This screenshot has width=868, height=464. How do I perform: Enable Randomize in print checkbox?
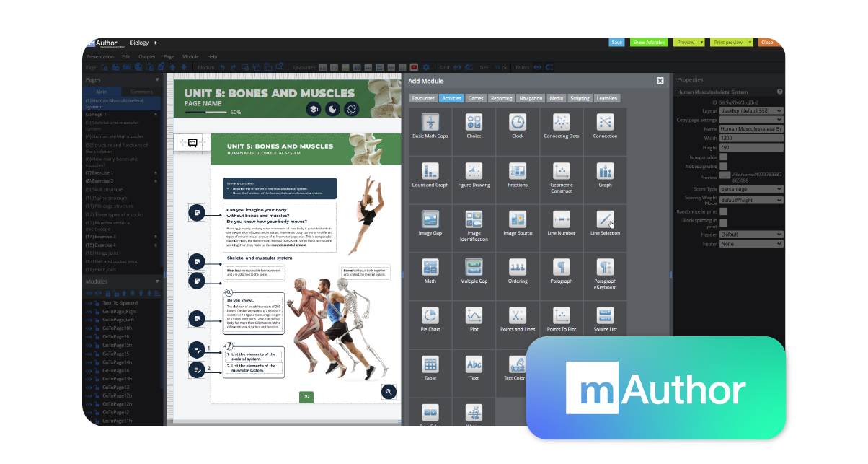point(723,211)
